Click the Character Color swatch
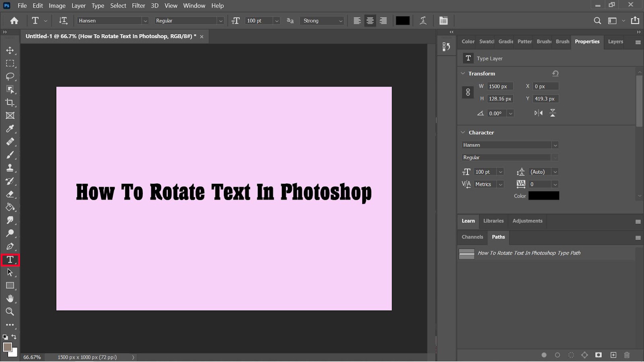The width and height of the screenshot is (644, 362). [543, 196]
